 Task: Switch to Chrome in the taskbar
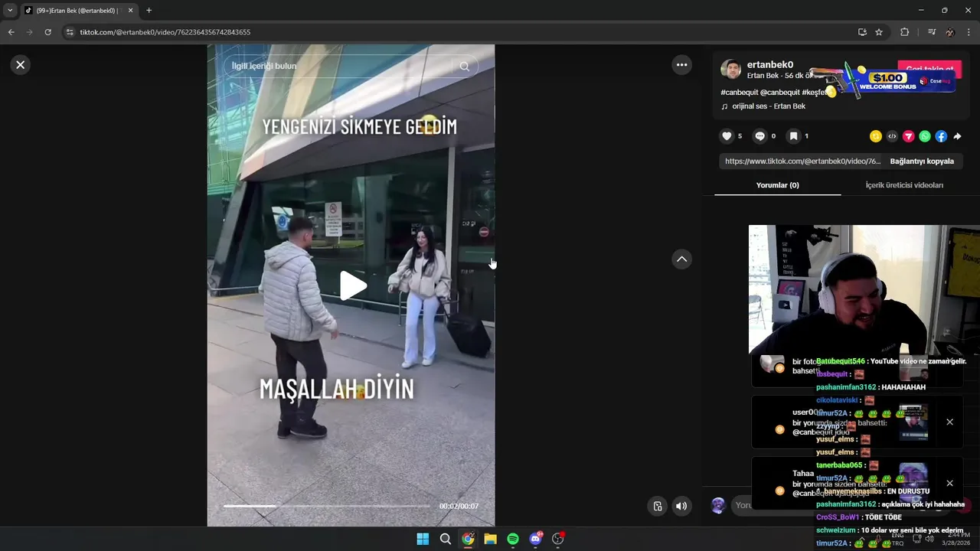point(468,539)
